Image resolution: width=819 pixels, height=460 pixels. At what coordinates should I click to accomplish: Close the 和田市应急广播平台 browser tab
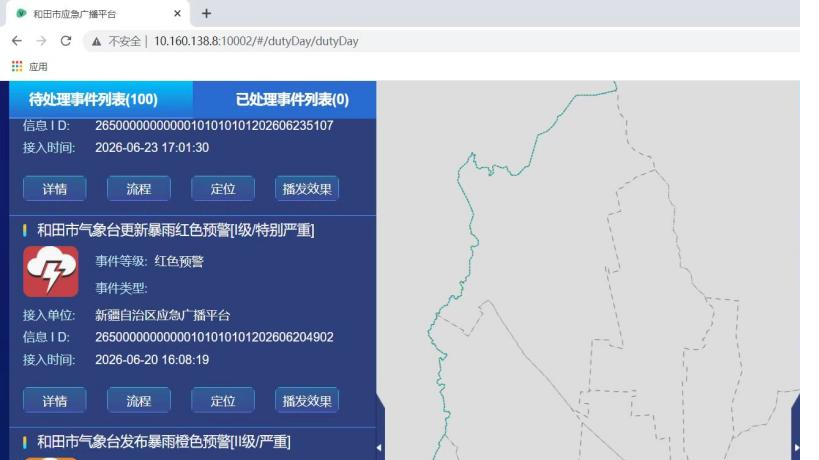177,14
